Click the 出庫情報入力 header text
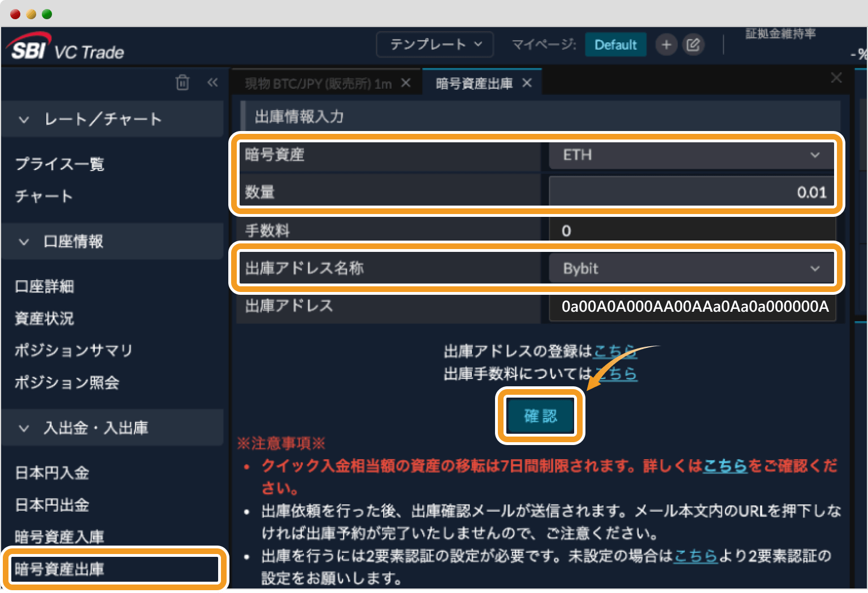Image resolution: width=868 pixels, height=593 pixels. [300, 117]
